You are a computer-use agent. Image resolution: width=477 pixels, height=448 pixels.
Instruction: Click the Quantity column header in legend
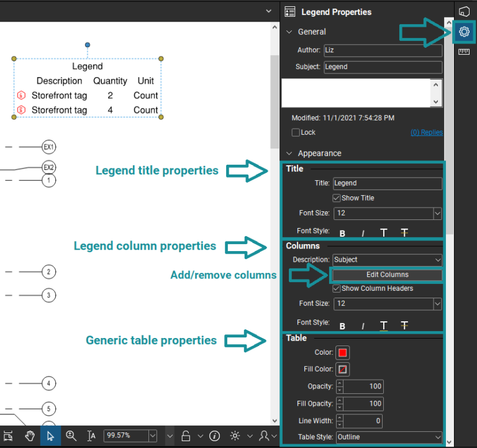[110, 81]
